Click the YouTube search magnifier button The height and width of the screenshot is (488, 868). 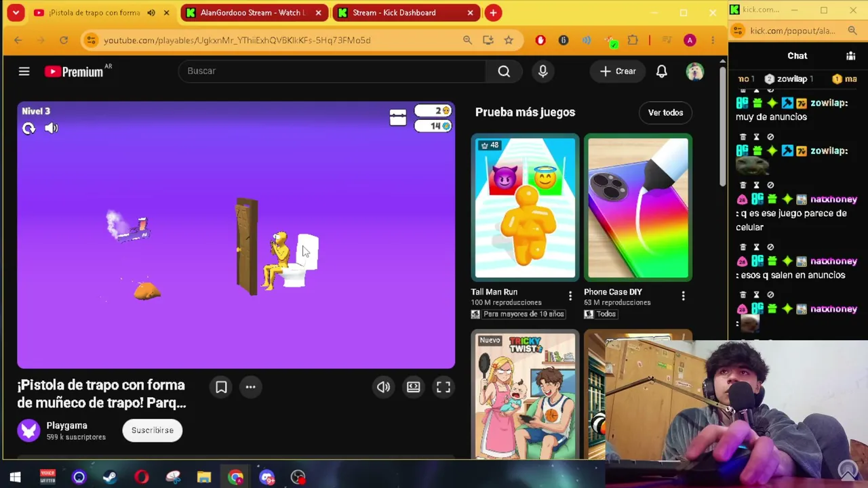point(504,71)
